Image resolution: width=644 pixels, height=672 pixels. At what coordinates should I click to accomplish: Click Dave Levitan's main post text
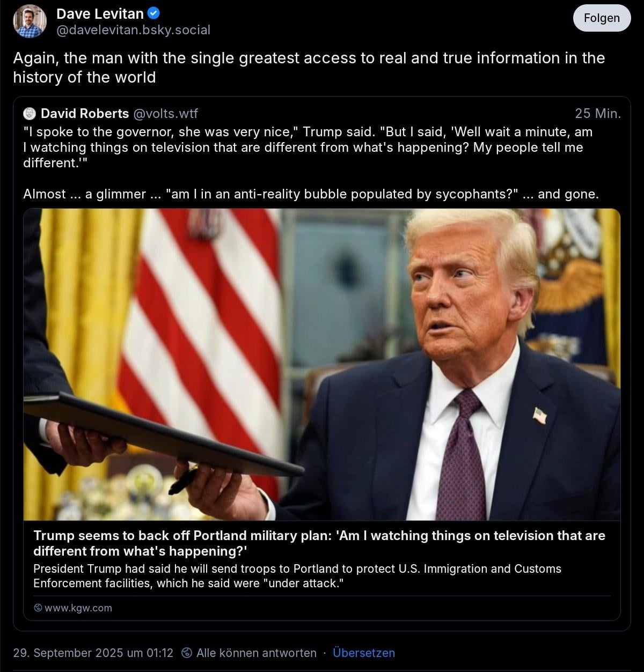(x=309, y=68)
